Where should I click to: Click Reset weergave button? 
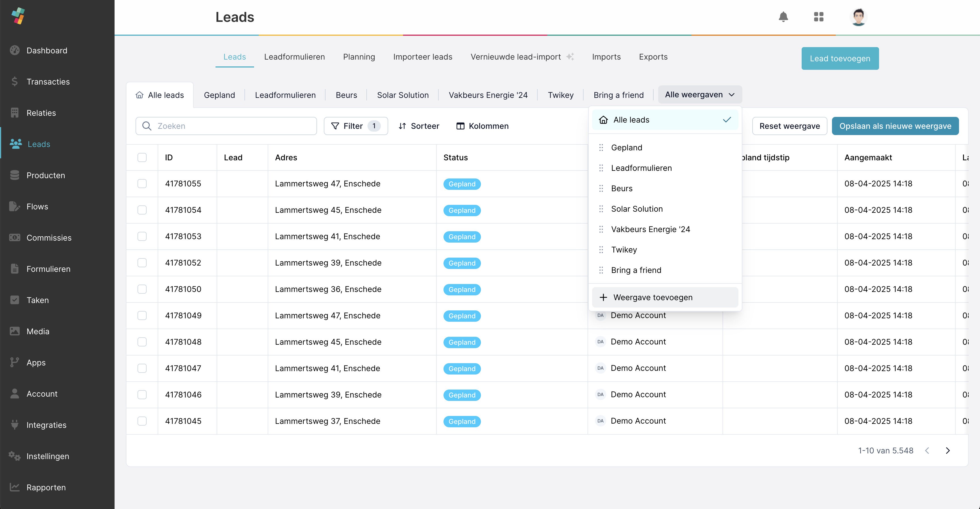(789, 126)
